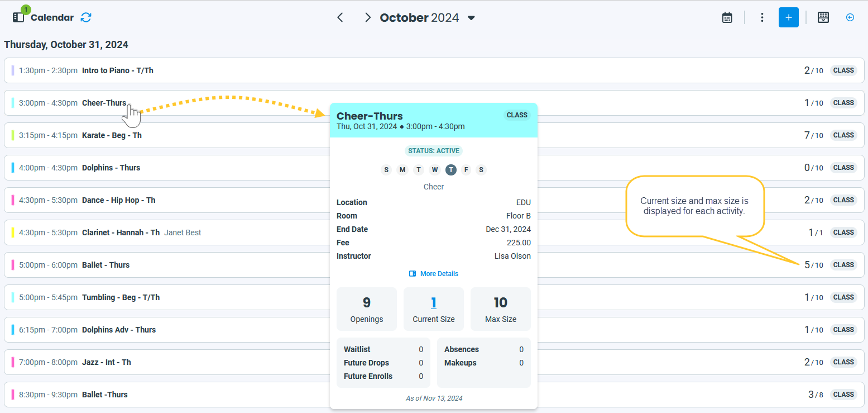Screen dimensions: 868x413
Task: Select Sunday day circle in popup
Action: [x=386, y=170]
